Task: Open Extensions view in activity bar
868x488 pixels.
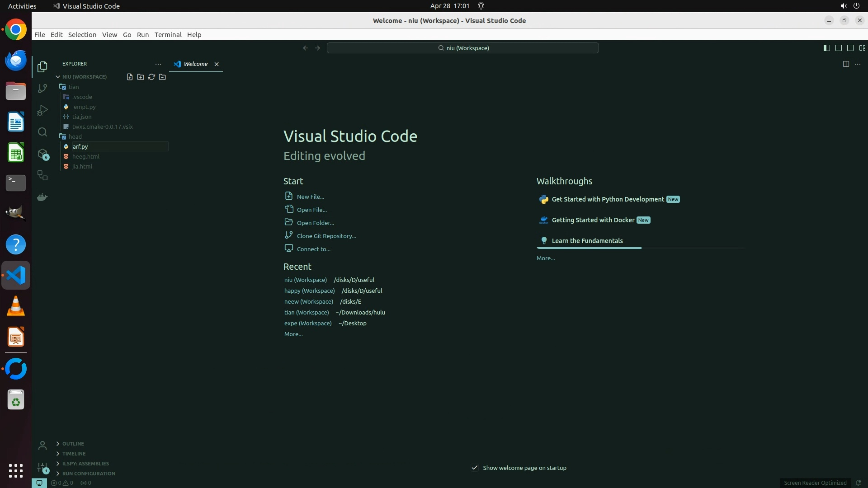Action: (42, 154)
